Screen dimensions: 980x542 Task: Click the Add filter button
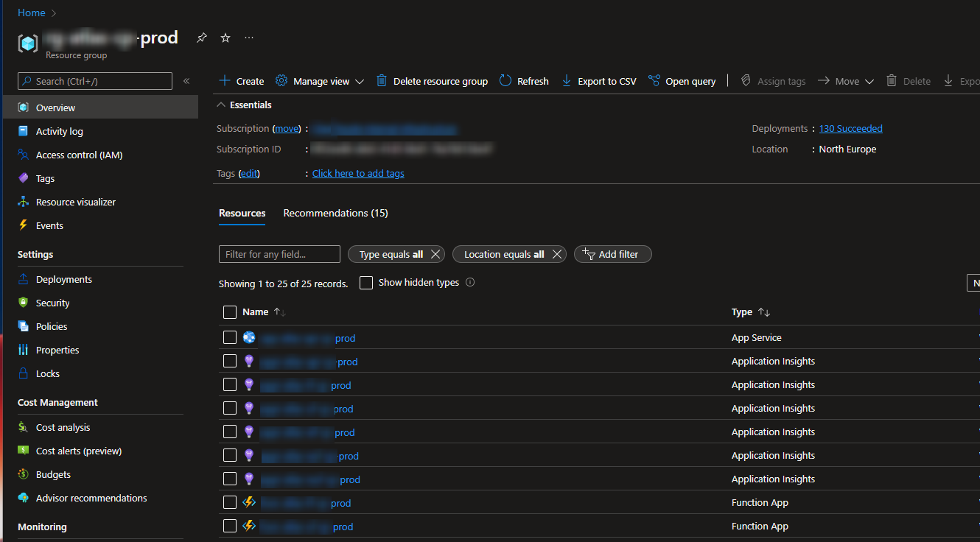[x=613, y=254]
